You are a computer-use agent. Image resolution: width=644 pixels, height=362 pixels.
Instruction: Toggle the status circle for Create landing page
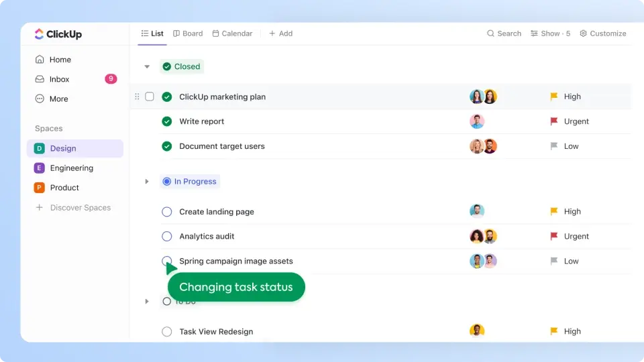(167, 212)
